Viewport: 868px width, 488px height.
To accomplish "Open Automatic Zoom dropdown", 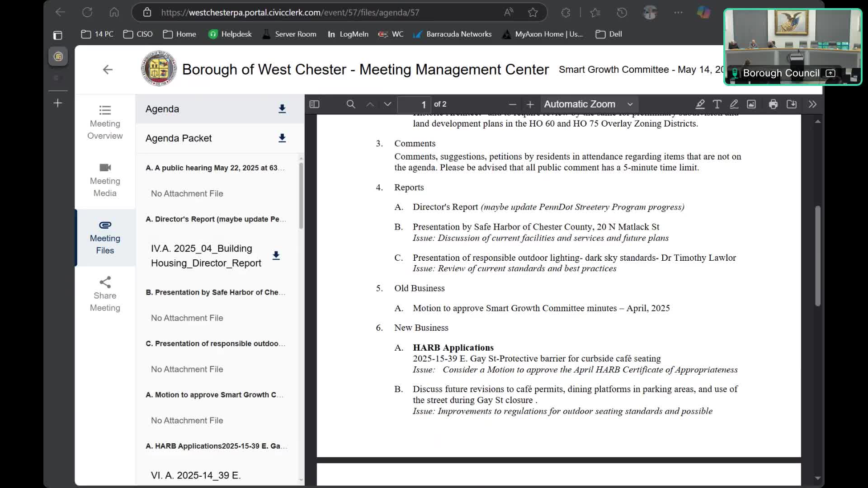I will point(589,104).
